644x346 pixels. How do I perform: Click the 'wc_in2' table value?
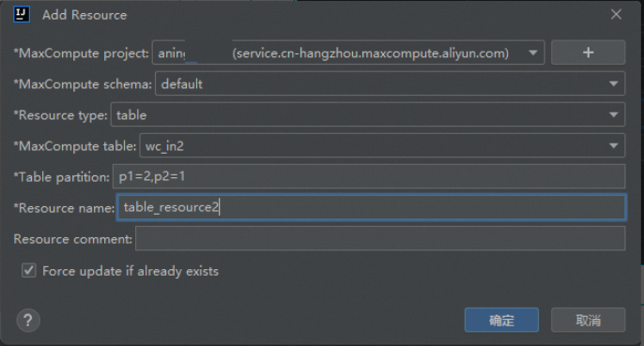click(164, 146)
